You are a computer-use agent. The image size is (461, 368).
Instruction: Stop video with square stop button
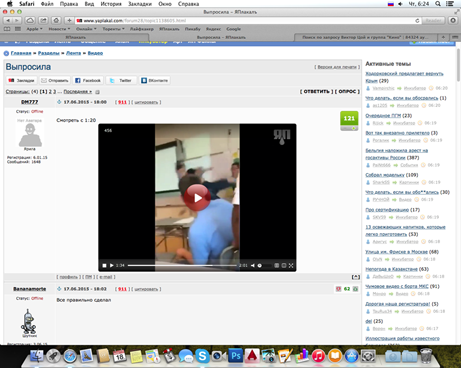[104, 265]
